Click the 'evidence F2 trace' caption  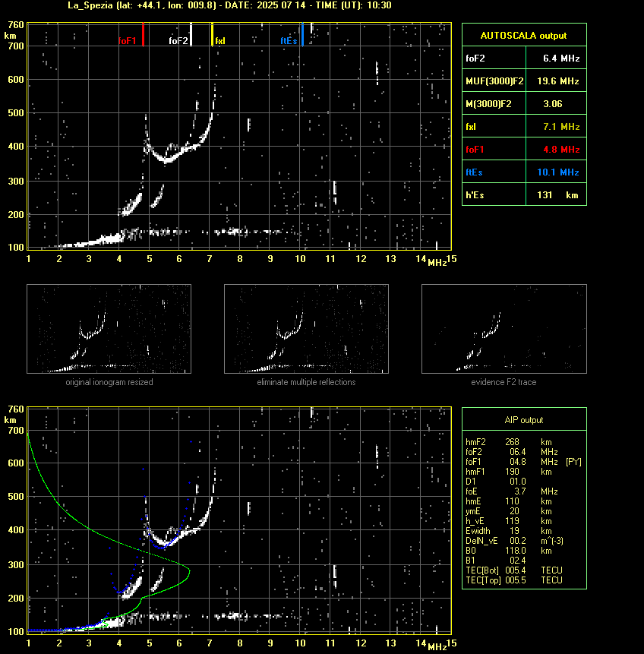(x=504, y=382)
